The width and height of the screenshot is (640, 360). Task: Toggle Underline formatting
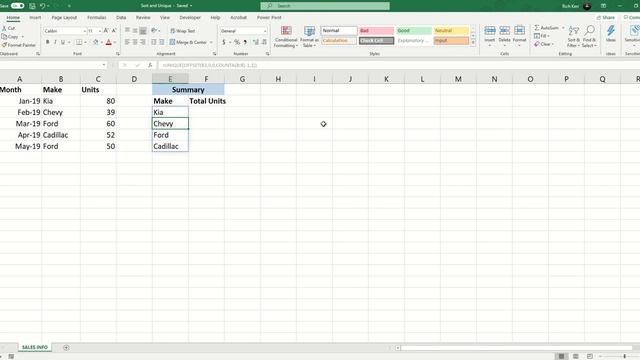click(x=63, y=42)
